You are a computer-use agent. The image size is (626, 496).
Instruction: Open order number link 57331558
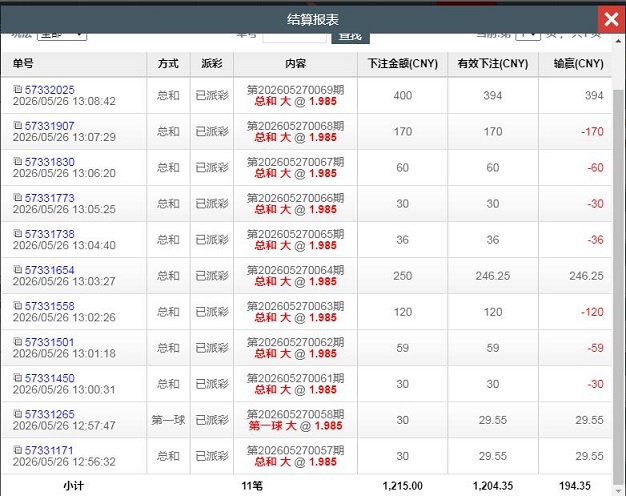point(50,306)
